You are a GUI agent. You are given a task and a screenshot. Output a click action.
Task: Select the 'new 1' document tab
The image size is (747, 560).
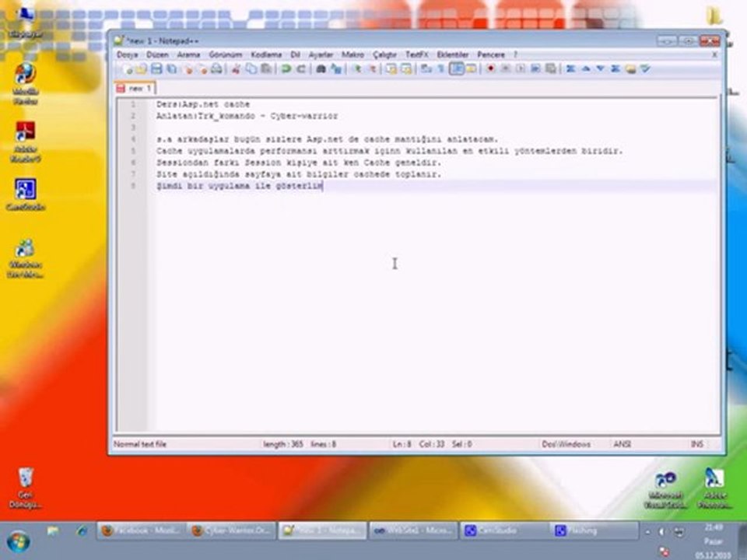click(135, 88)
